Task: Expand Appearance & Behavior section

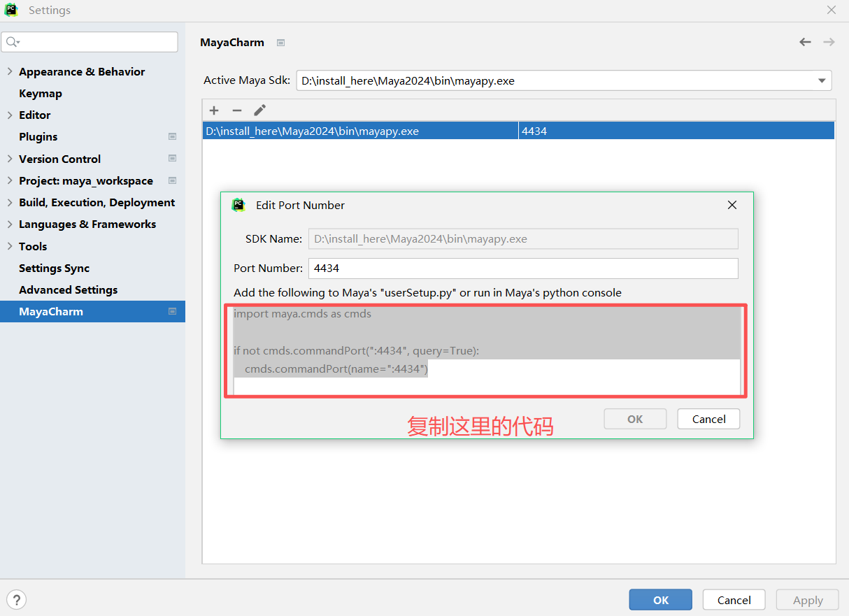Action: pyautogui.click(x=10, y=71)
